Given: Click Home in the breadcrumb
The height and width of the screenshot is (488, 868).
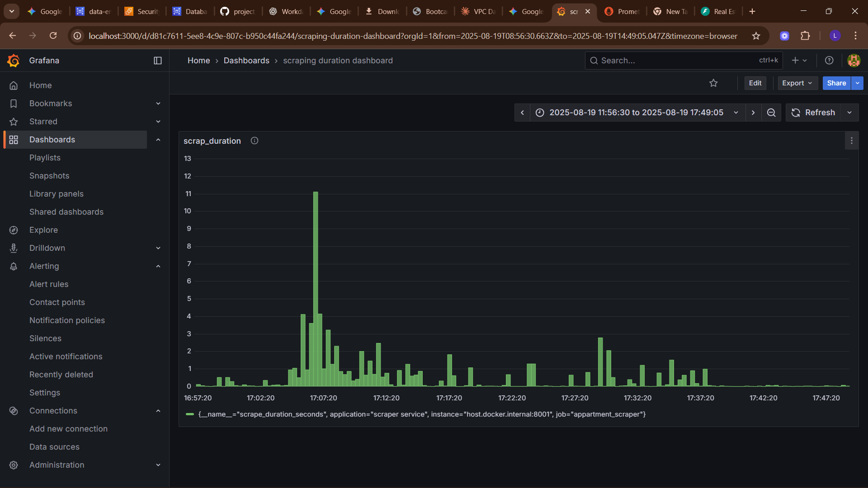Looking at the screenshot, I should point(199,61).
